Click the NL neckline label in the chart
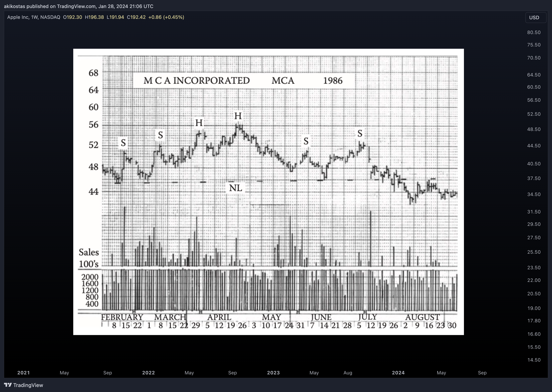This screenshot has height=392, width=552. 235,188
